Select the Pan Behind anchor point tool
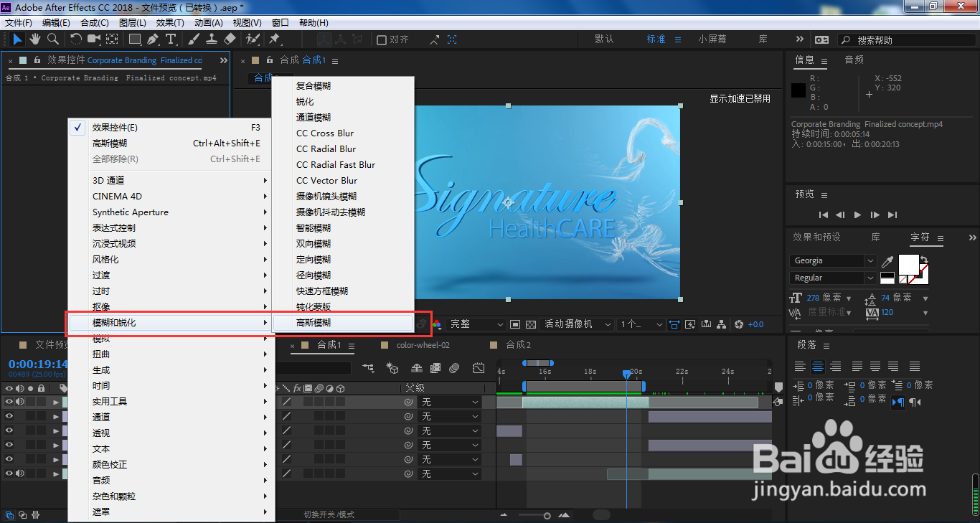The image size is (980, 523). (112, 39)
